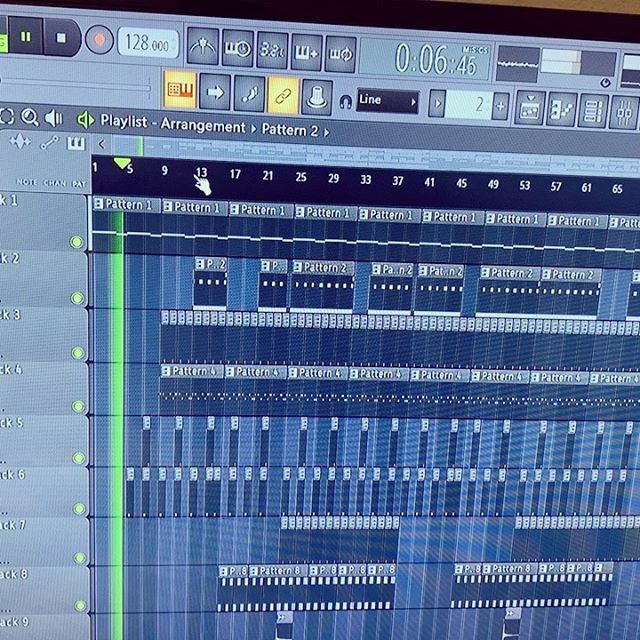Enable step editing footsteps icon
Image resolution: width=640 pixels, height=640 pixels.
[249, 94]
